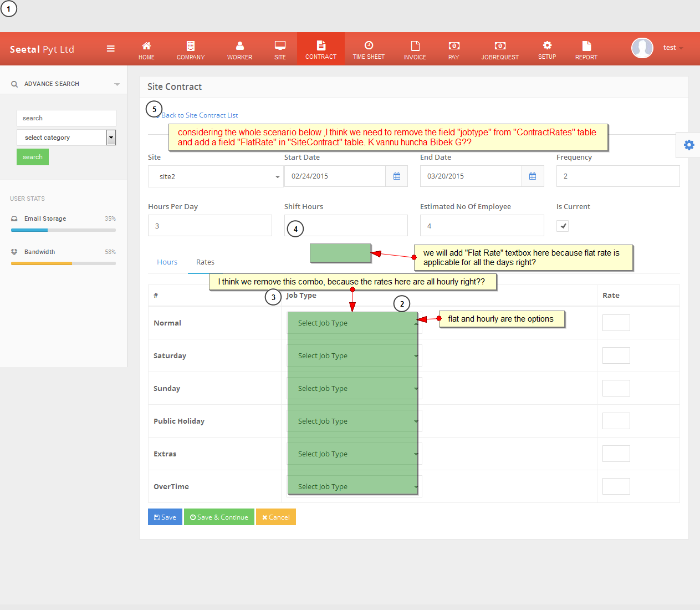Screen dimensions: 700x610
Task: Click the Save & Continue button
Action: click(219, 517)
